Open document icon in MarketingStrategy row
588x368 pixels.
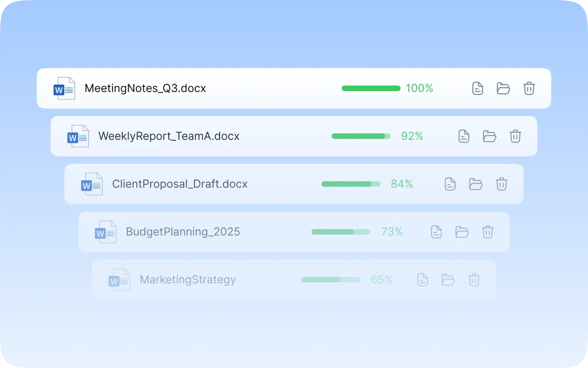(423, 280)
